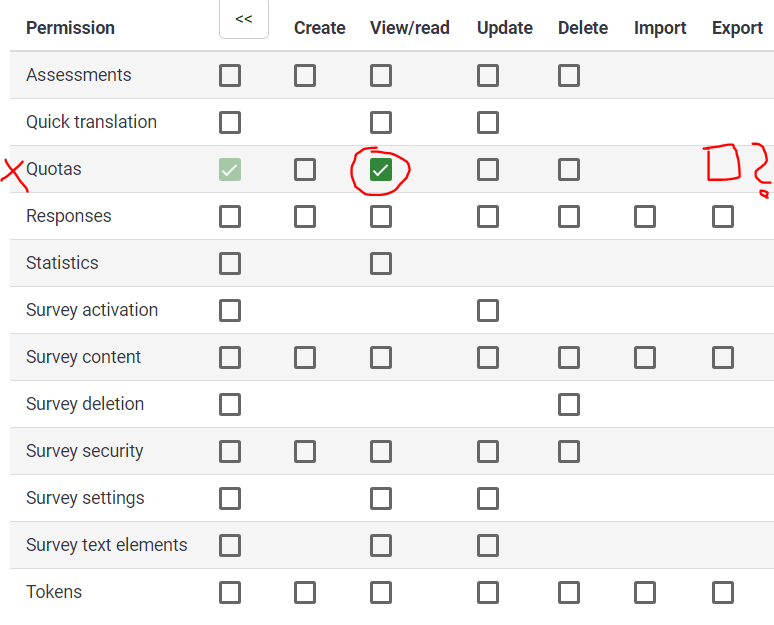Toggle the Quotas full-row checkbox

click(x=230, y=170)
